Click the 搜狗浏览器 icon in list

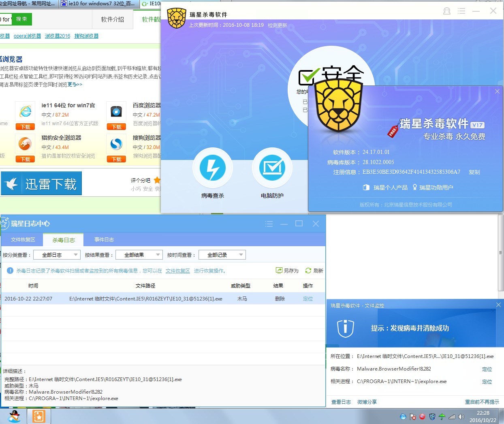[116, 144]
